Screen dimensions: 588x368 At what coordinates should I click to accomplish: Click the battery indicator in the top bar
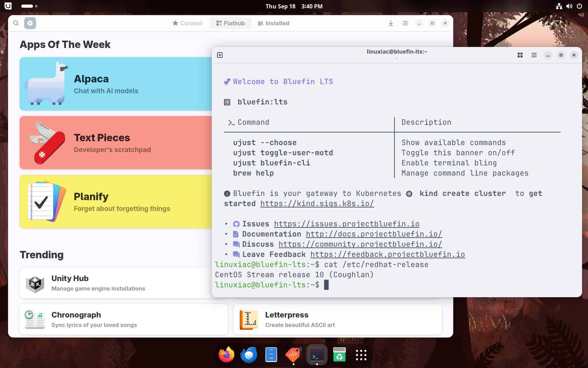(x=27, y=6)
